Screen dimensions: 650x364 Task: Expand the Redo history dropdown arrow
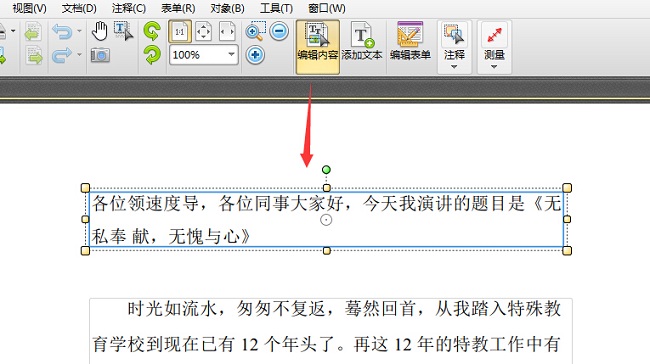pyautogui.click(x=79, y=54)
